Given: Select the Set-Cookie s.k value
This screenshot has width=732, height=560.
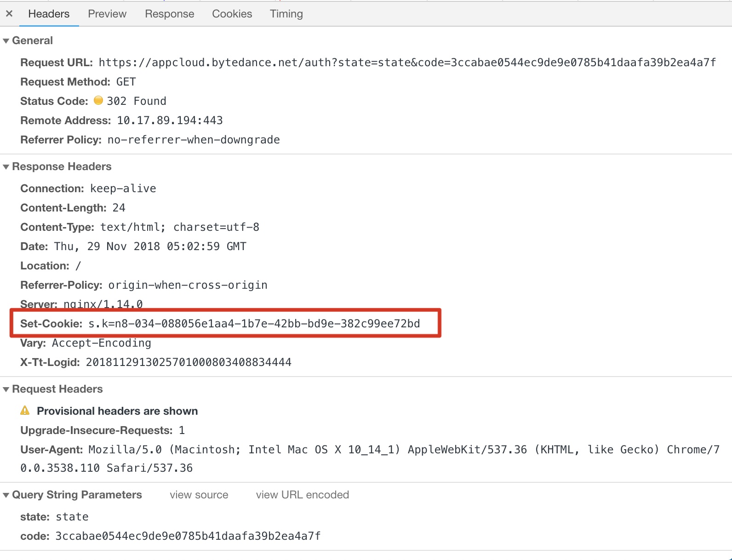Looking at the screenshot, I should 254,324.
